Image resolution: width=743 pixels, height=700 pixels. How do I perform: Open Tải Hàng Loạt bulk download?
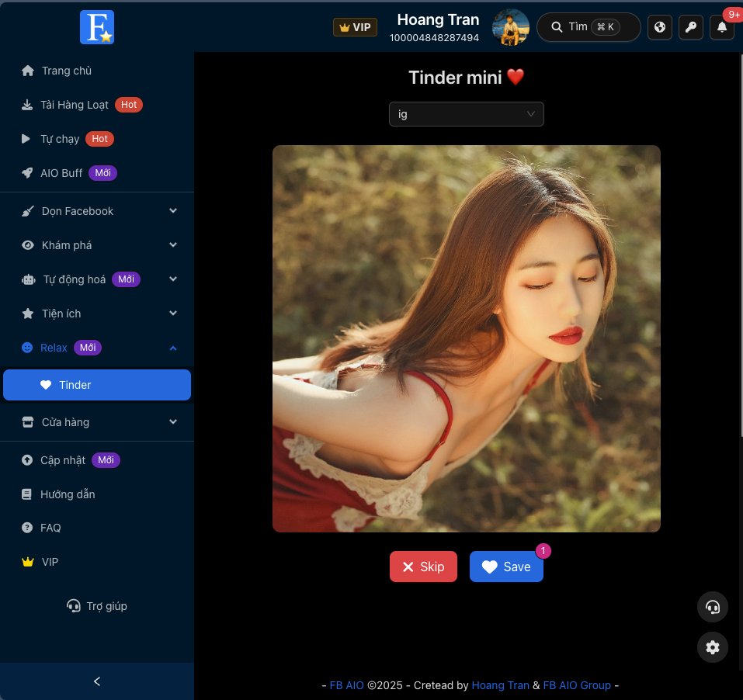(x=97, y=105)
